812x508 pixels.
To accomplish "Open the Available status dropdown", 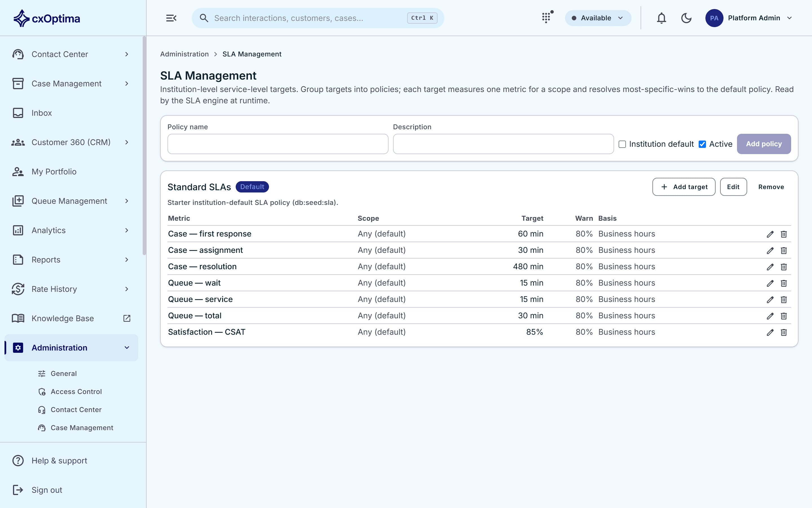I will (598, 18).
